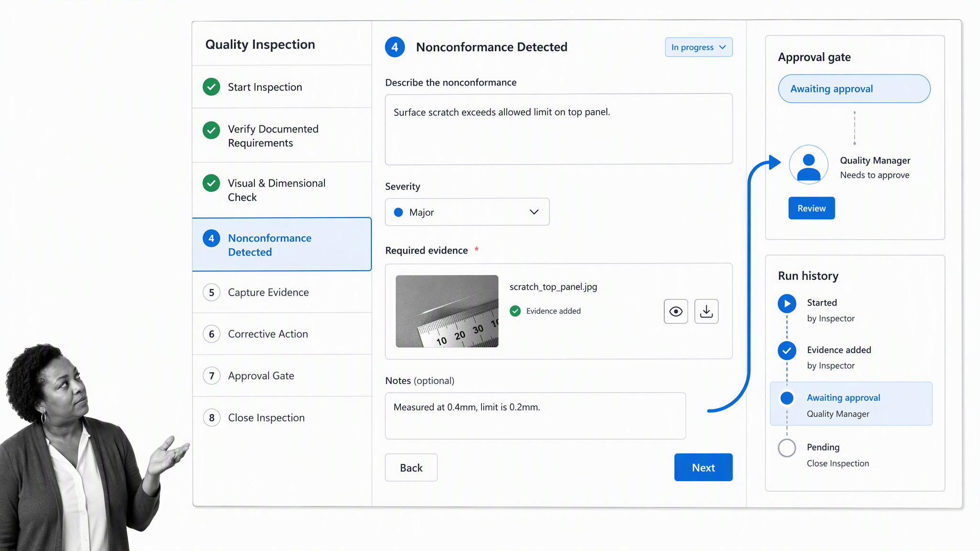Click the Quality Inspection heading

click(x=260, y=44)
